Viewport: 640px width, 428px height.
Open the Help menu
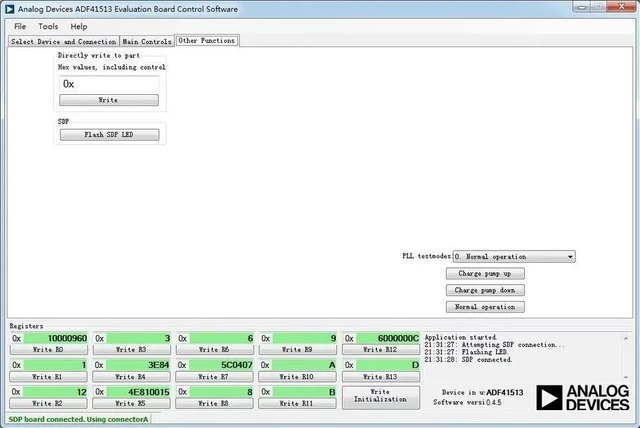(x=79, y=27)
